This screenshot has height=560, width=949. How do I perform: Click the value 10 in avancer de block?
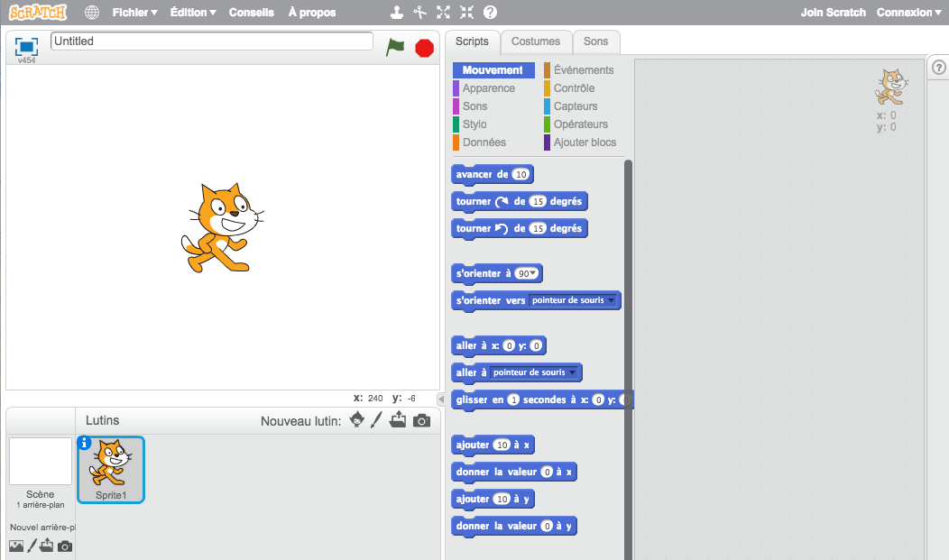click(521, 175)
